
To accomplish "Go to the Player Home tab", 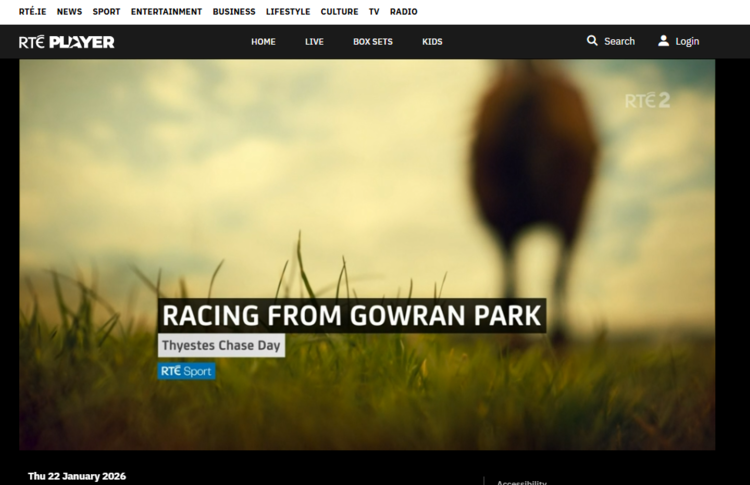I will (264, 42).
